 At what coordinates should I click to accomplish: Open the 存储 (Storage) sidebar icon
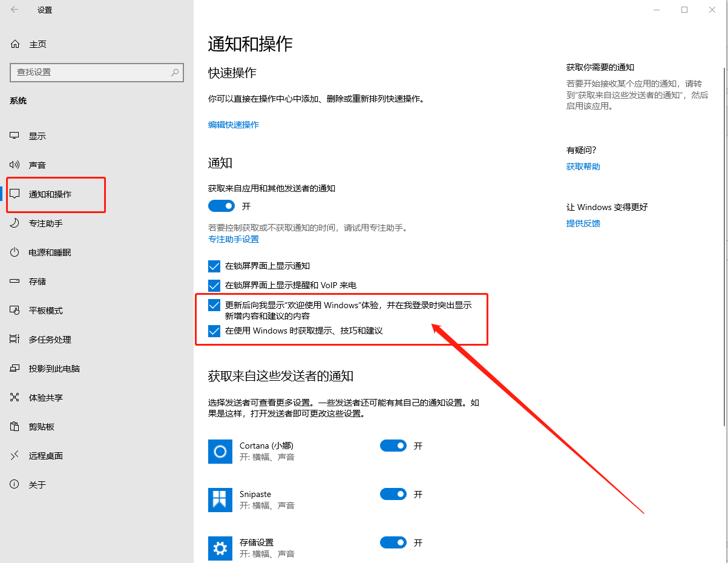tap(14, 281)
